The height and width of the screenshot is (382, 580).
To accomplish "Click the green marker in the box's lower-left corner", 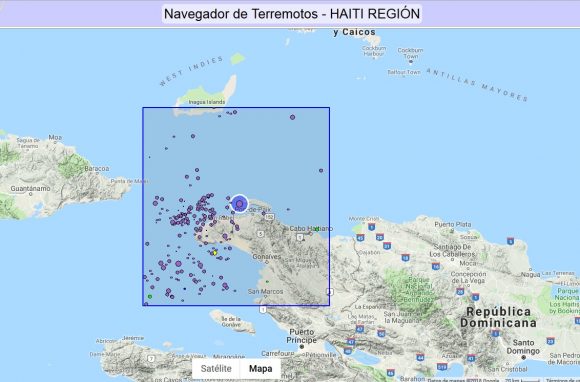I will point(150,297).
